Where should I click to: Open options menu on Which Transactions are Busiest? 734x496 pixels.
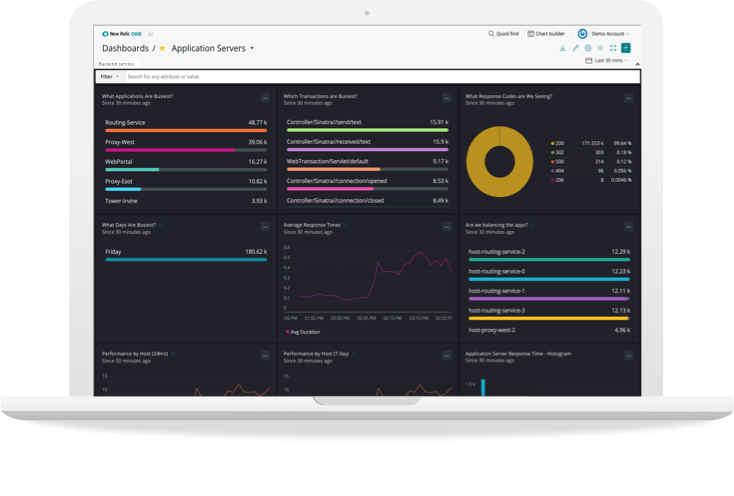447,98
